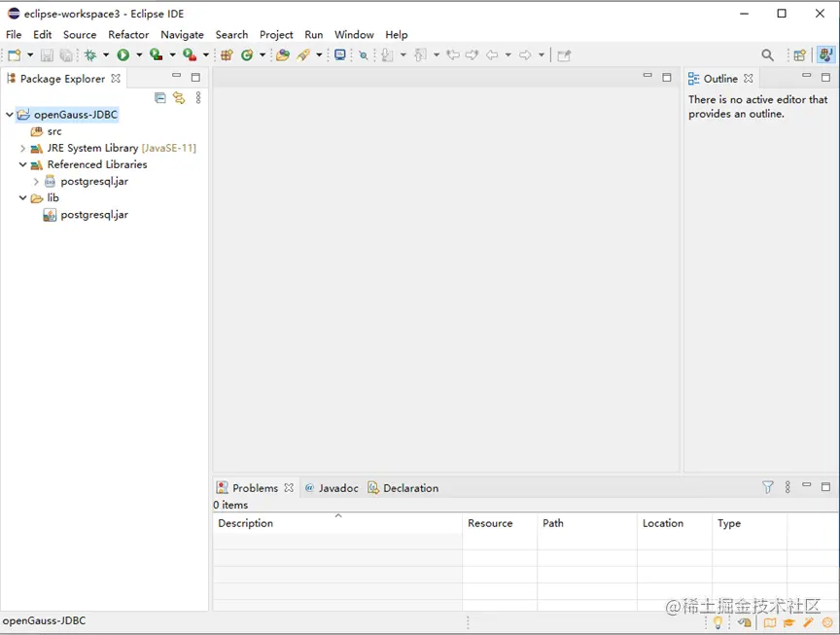Open the Overview book icon in status bar
840x635 pixels.
point(770,622)
